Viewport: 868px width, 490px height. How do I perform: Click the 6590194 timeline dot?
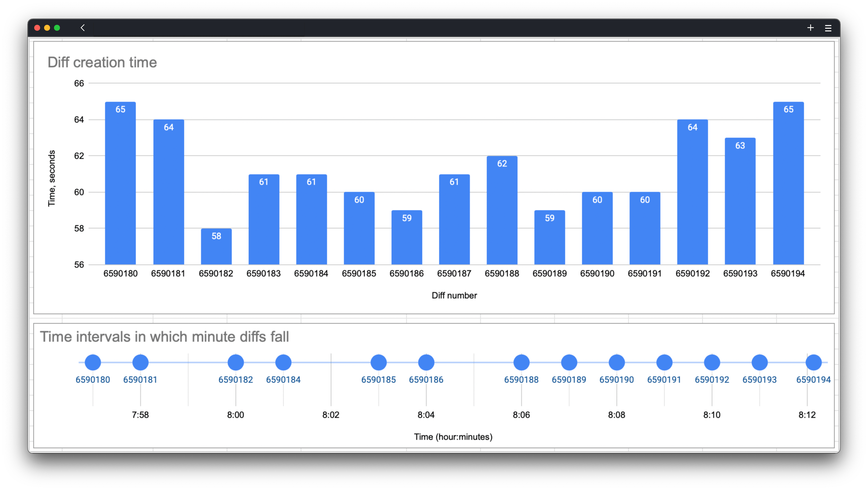coord(814,362)
